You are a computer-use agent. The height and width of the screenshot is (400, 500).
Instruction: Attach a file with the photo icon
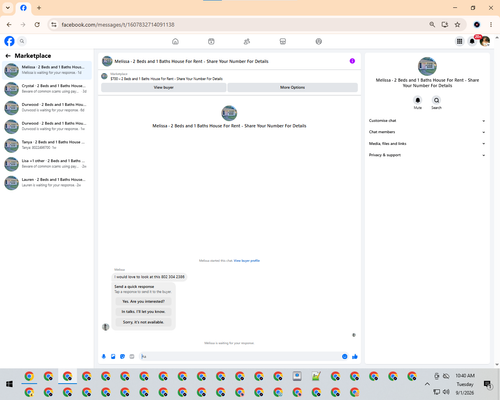[x=113, y=357]
